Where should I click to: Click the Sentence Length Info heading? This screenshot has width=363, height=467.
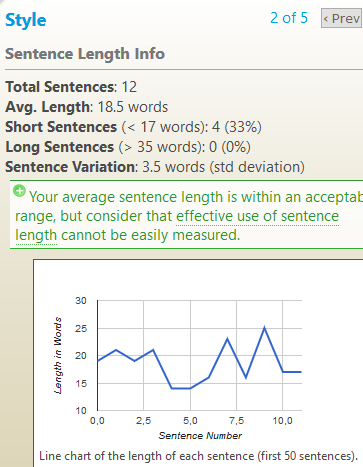(85, 54)
